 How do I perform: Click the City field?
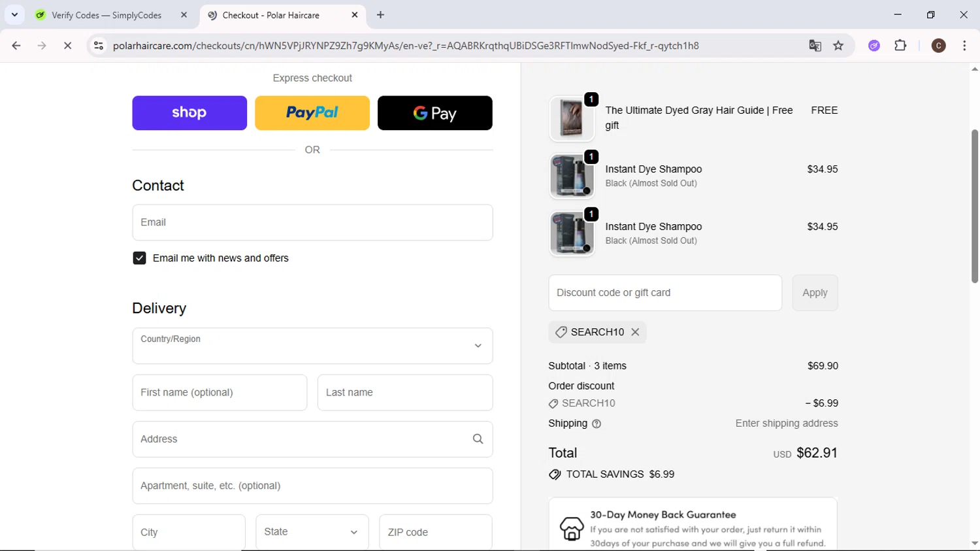pos(189,532)
